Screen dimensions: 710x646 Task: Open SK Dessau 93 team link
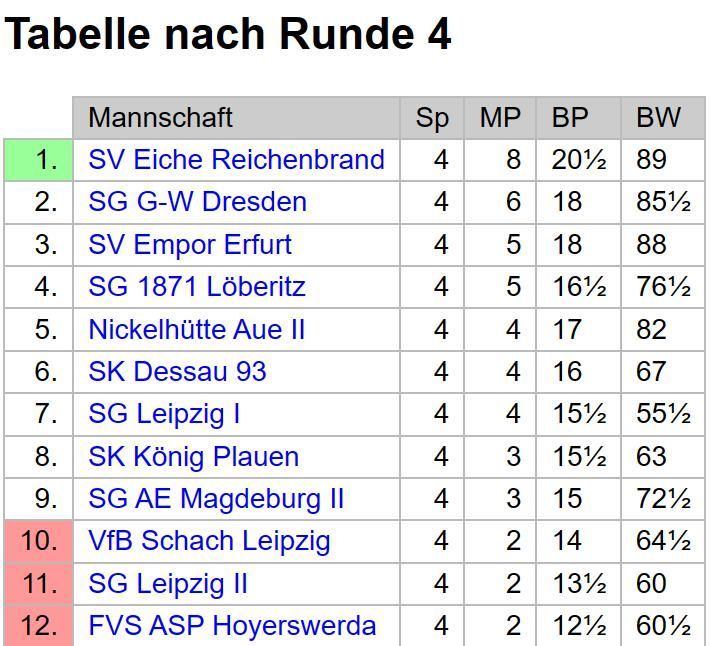[177, 372]
